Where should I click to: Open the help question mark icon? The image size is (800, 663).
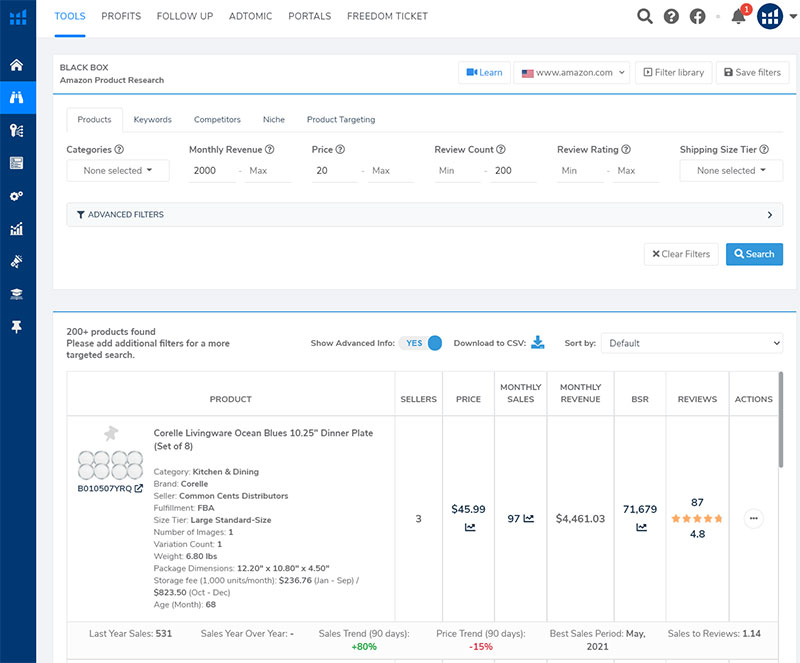[x=671, y=17]
